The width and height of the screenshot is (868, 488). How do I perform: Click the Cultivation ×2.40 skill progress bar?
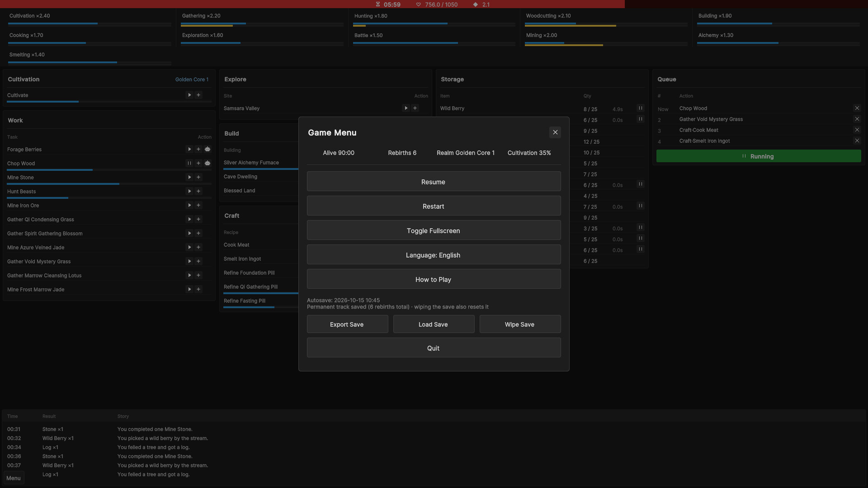(x=90, y=23)
